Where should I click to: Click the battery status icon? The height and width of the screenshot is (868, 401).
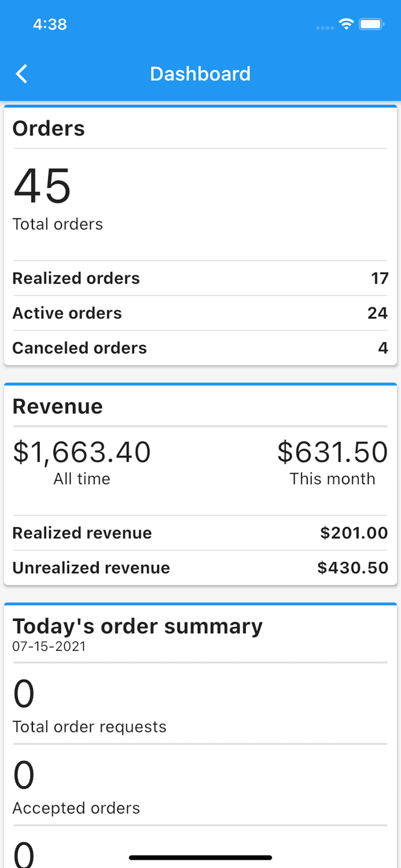371,24
